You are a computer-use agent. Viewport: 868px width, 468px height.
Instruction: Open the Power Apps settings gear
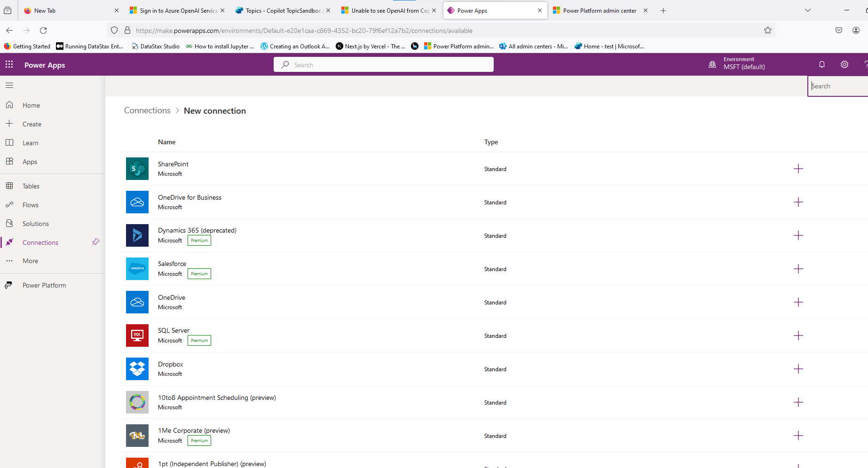pos(844,64)
